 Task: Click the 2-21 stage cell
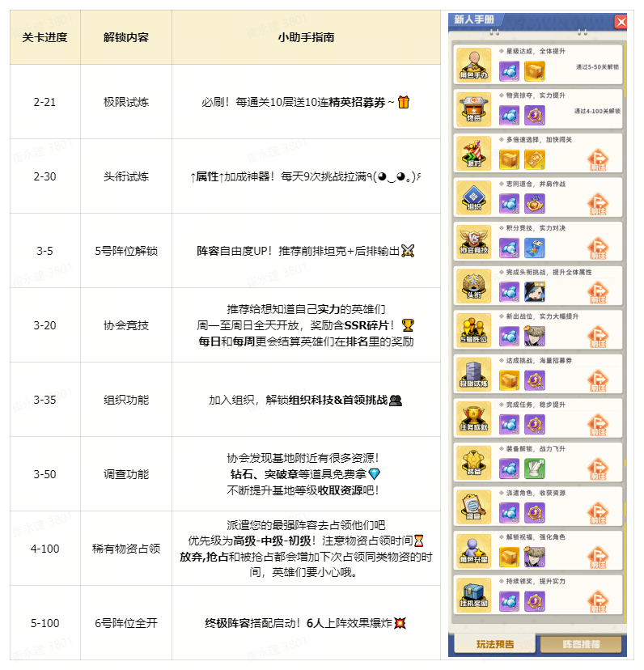[x=44, y=102]
